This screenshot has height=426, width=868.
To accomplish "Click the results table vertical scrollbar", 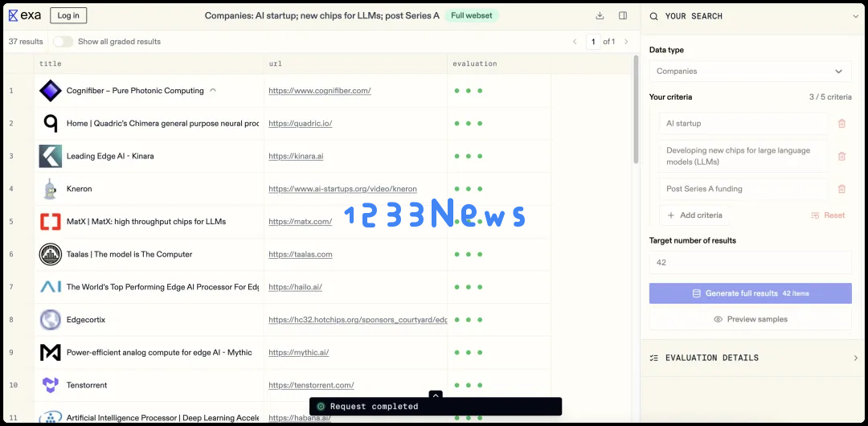I will tap(636, 109).
